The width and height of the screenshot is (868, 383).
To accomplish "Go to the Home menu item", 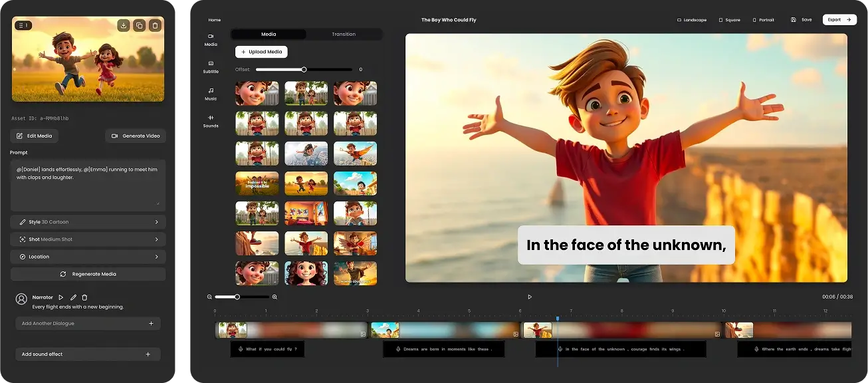I will (214, 19).
